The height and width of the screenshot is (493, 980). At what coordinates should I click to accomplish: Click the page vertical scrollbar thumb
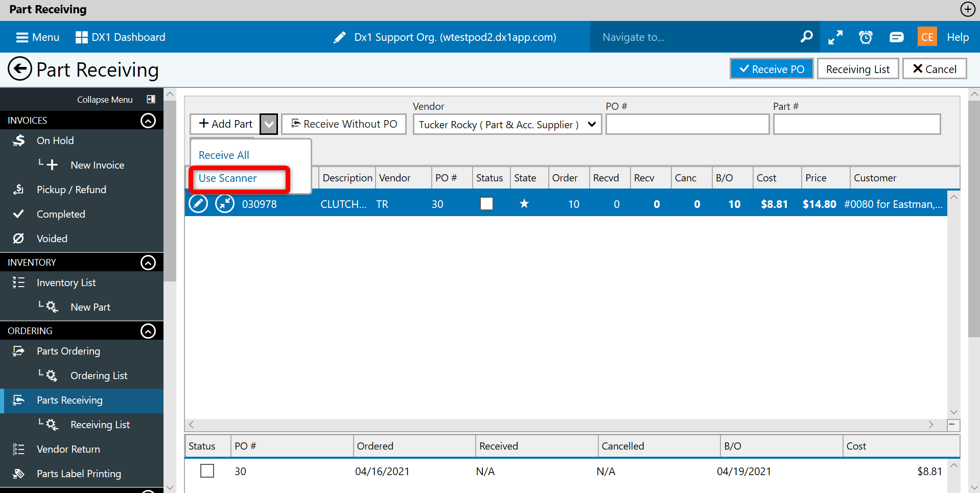click(x=974, y=219)
